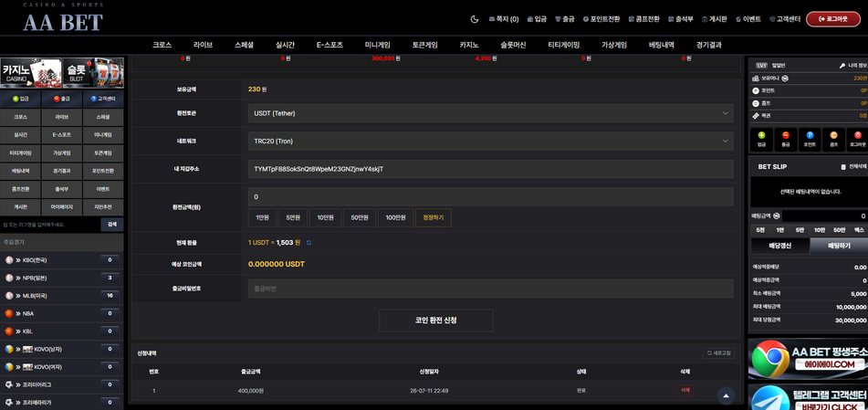868x410 pixels.
Task: Expand the MLB(미국) league entry in sidebar
Action: point(61,295)
